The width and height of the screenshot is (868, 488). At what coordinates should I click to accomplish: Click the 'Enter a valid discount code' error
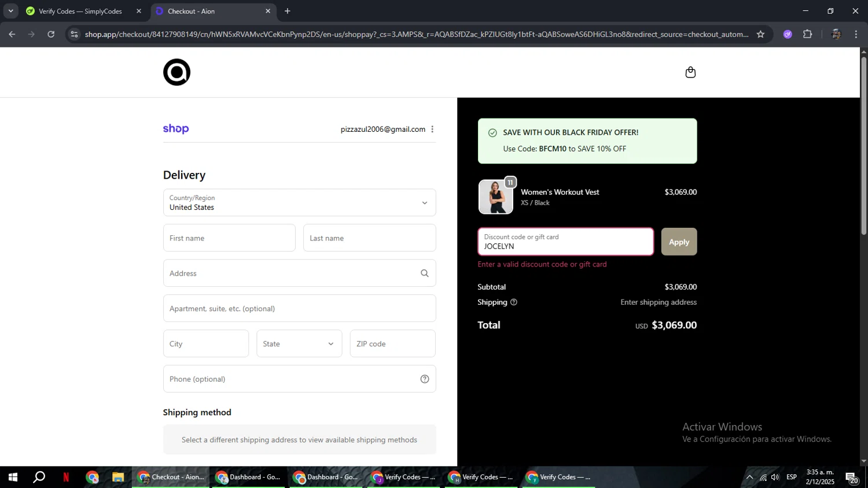542,264
